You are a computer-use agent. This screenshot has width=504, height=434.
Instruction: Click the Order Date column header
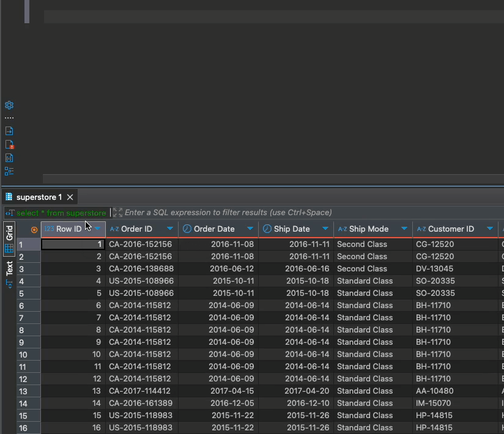213,229
